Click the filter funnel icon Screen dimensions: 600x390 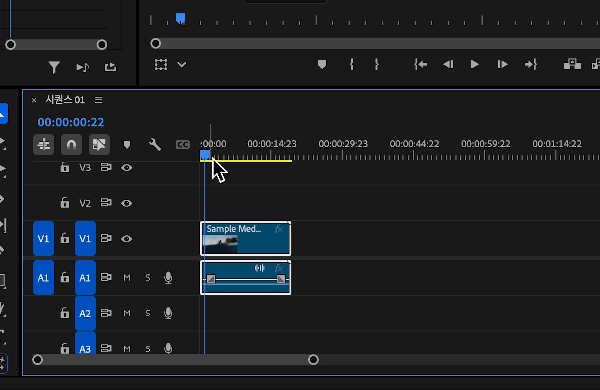[54, 67]
